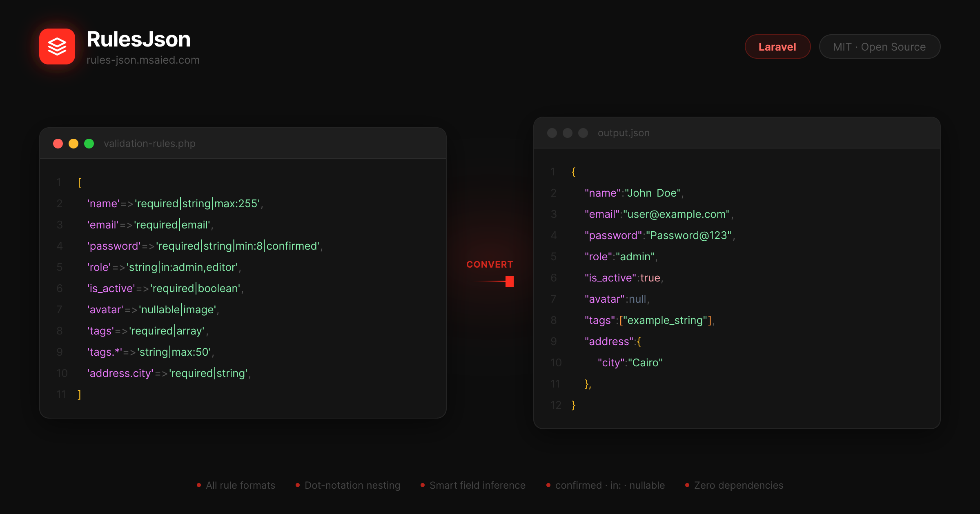
Task: Click the Zero dependencies feature label
Action: (x=739, y=485)
